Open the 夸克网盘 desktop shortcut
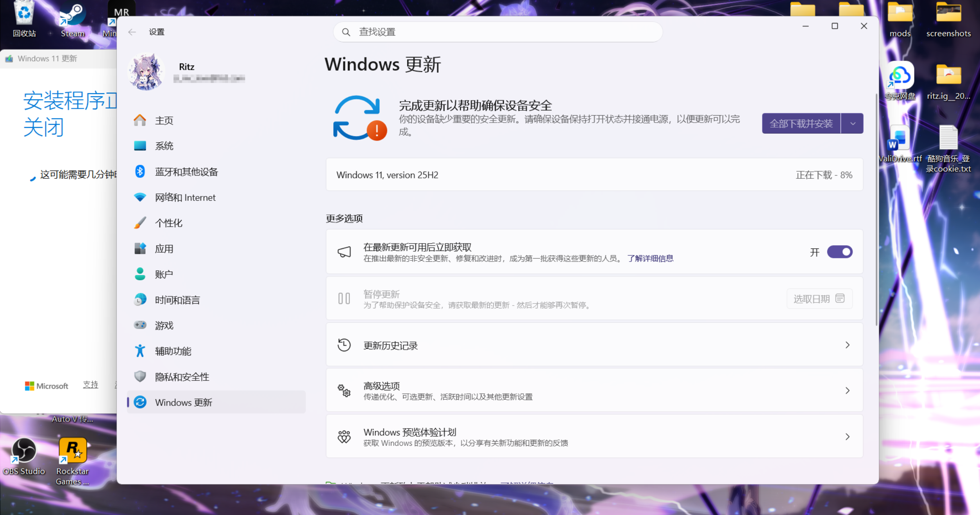This screenshot has height=515, width=980. click(x=900, y=81)
